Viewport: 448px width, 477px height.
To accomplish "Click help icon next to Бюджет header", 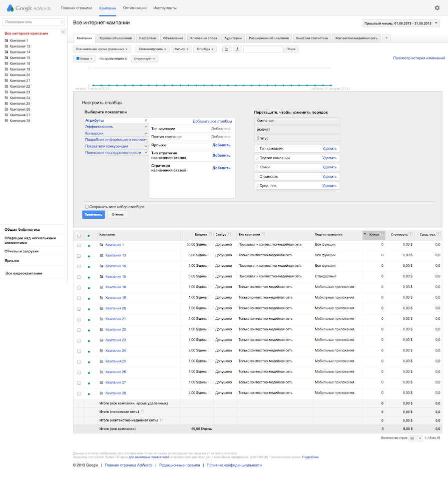I will coord(210,234).
